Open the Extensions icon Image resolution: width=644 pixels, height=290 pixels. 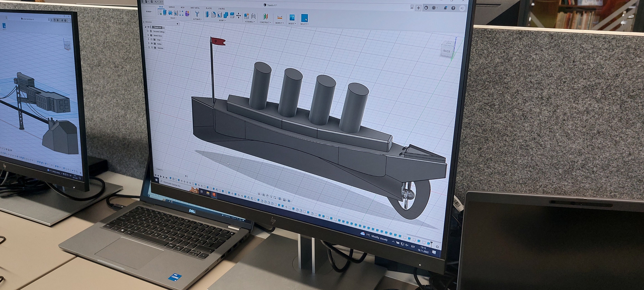(426, 8)
